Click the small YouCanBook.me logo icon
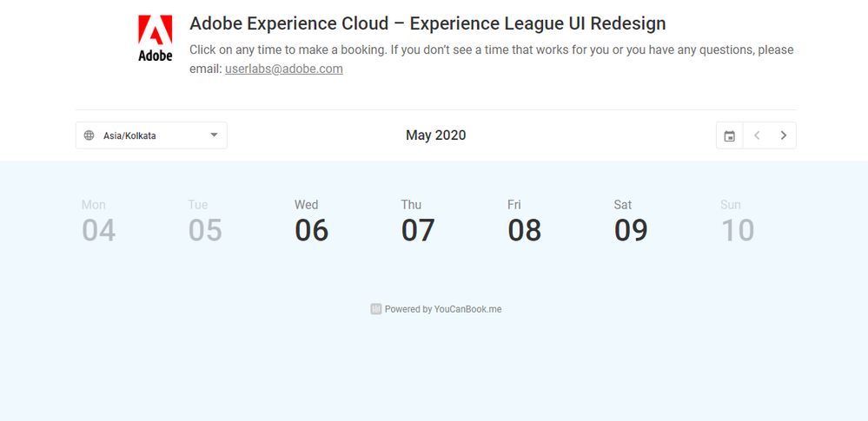This screenshot has width=868, height=421. point(376,309)
